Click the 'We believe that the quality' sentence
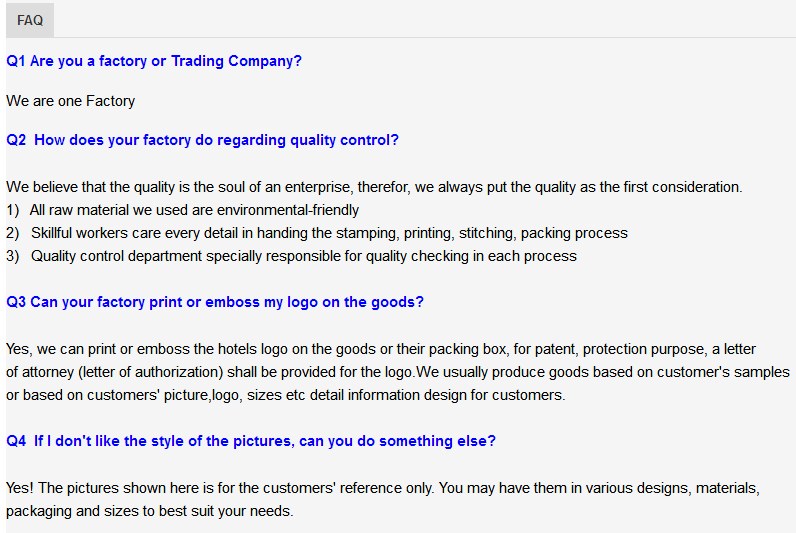The width and height of the screenshot is (796, 533). (374, 187)
